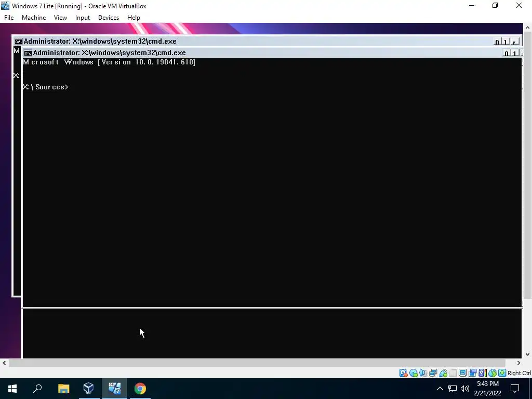Maximize the front cmd.exe guest window
Image resolution: width=532 pixels, height=399 pixels.
tap(515, 52)
